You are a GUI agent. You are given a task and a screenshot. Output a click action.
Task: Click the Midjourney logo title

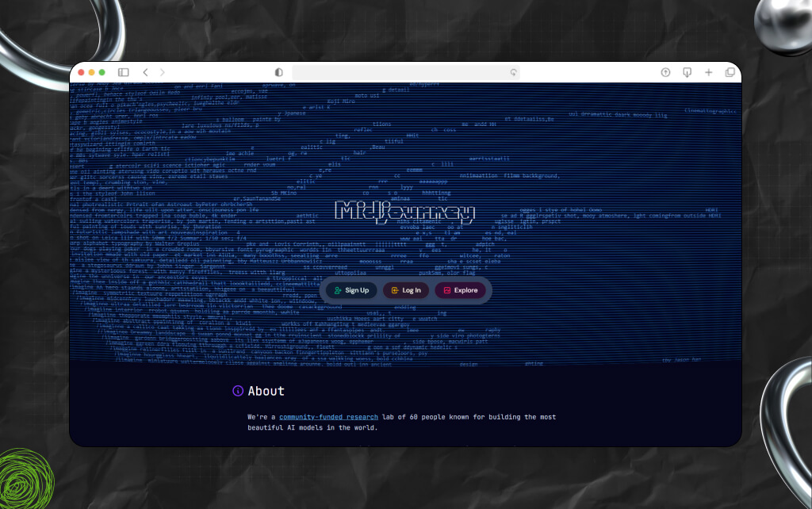click(x=405, y=212)
